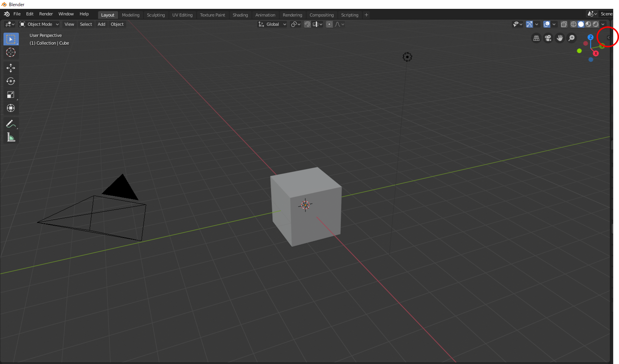Open object visibility and selectability dropdown
This screenshot has height=364, width=619.
pos(517,24)
